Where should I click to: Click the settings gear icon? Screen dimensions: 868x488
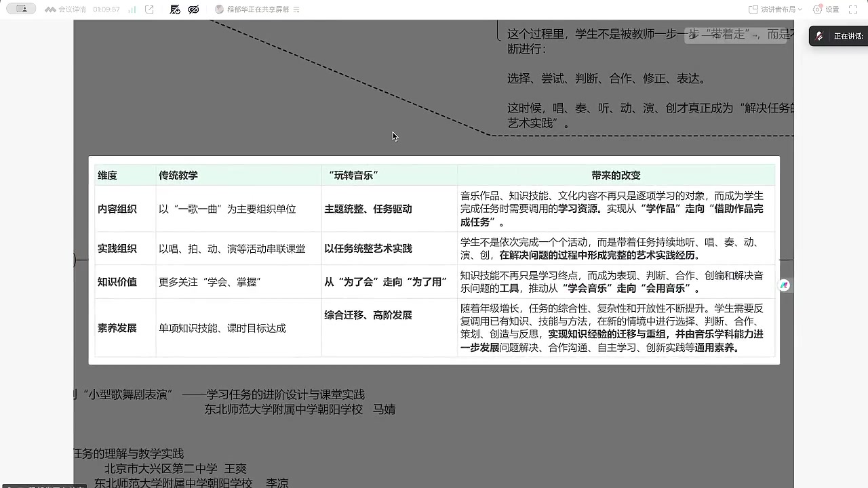point(817,9)
